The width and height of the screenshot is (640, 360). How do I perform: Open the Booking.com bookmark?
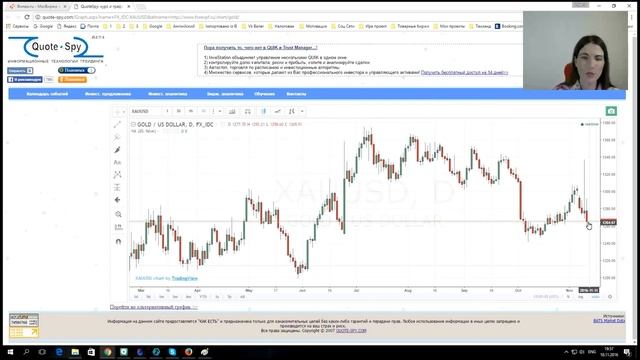[509, 26]
